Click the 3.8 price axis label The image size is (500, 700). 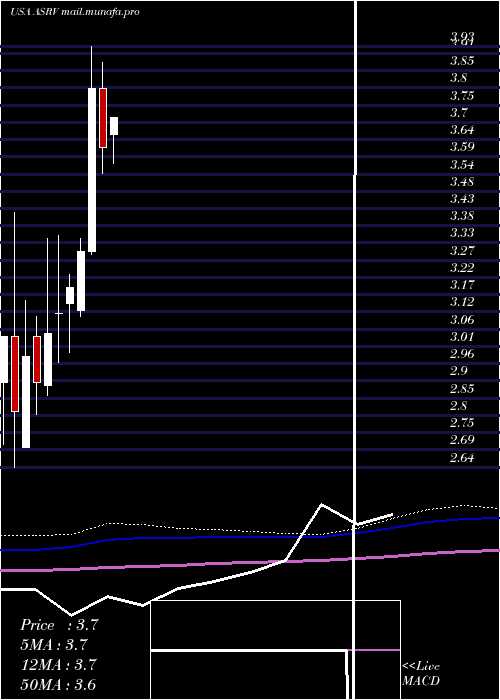click(458, 78)
